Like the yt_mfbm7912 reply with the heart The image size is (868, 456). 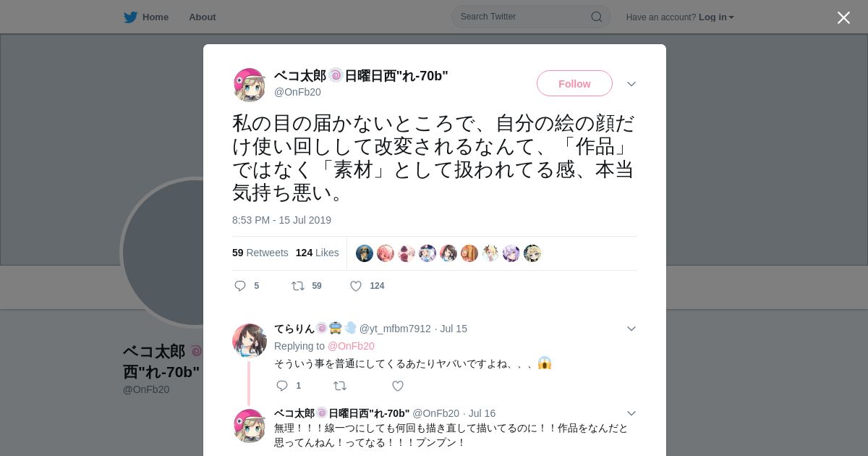[398, 386]
